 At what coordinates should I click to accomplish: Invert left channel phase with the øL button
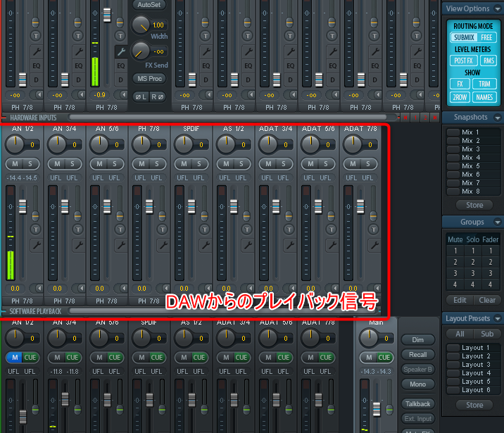pos(141,96)
